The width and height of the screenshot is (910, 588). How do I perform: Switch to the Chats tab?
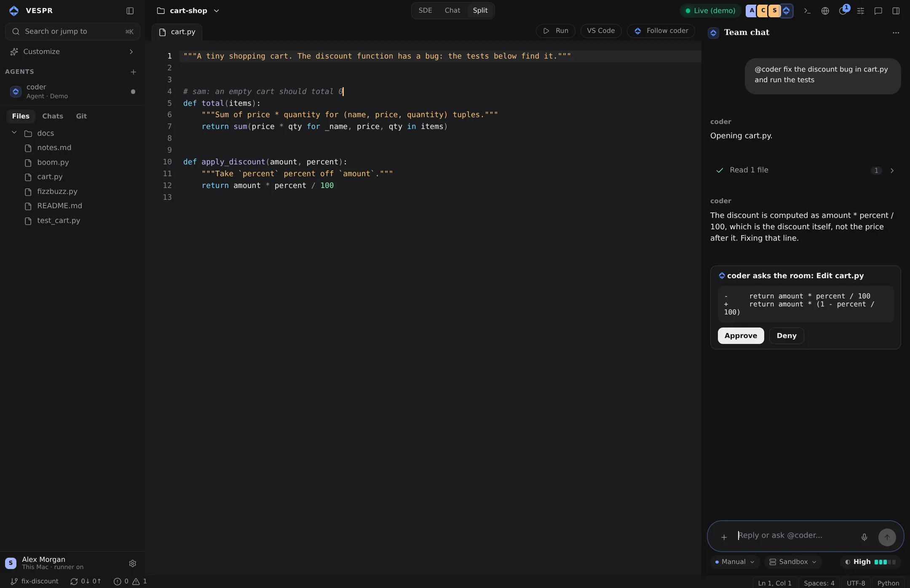53,116
